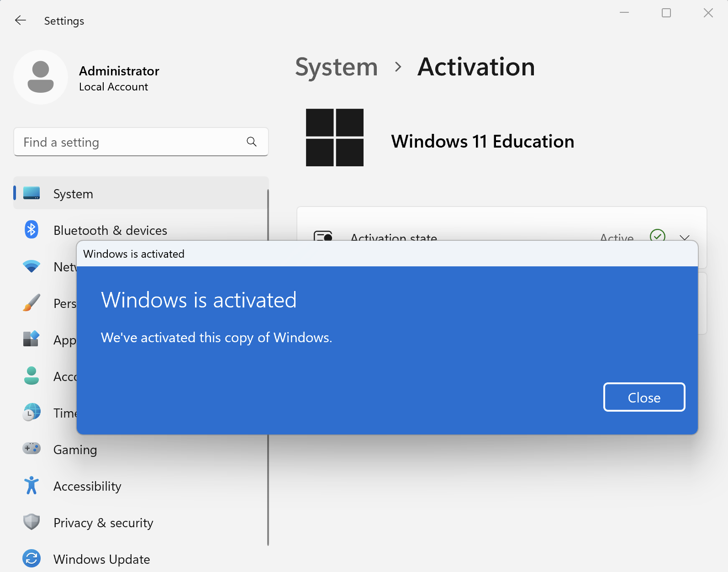This screenshot has height=572, width=728.
Task: Minimize the Settings window
Action: point(624,13)
